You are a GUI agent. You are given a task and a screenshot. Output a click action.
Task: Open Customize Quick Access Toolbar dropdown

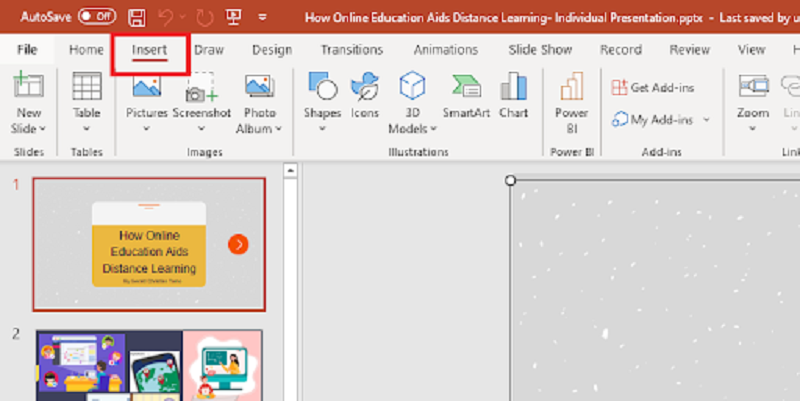point(262,17)
